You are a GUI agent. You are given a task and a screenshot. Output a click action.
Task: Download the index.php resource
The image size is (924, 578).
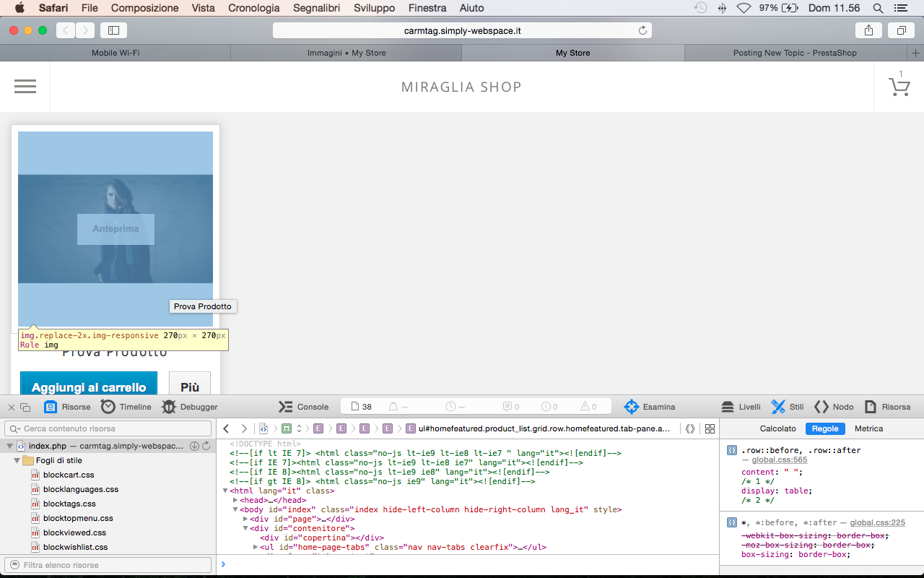pos(194,447)
